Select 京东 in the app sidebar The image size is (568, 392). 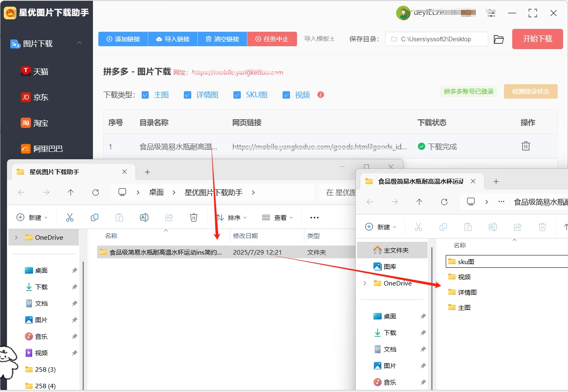point(35,97)
